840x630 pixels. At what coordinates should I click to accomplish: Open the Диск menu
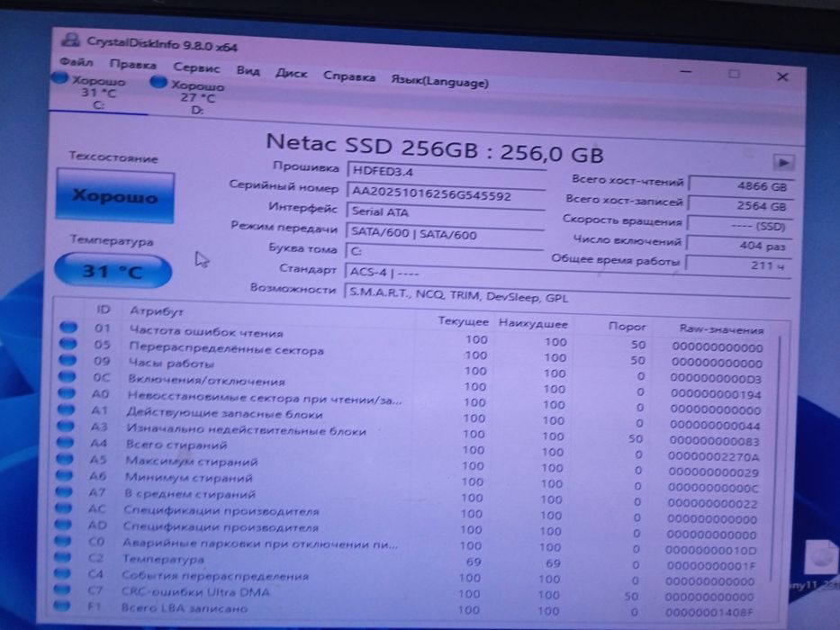[x=291, y=74]
